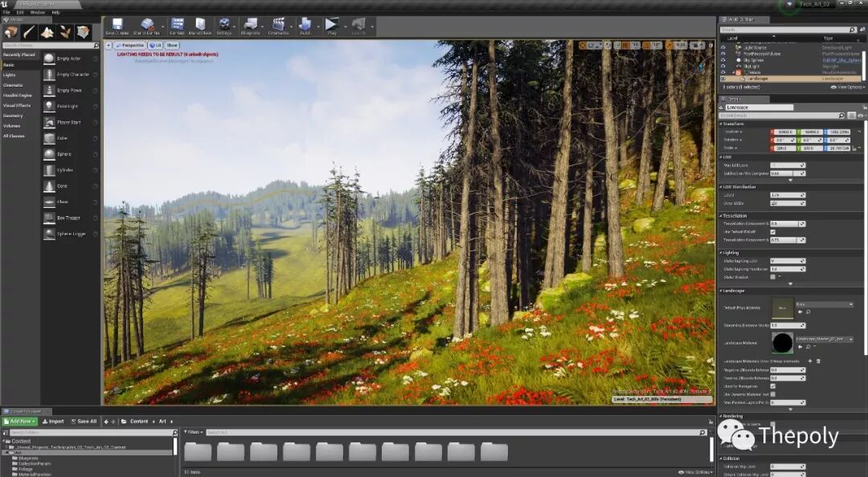Select the Box Trigger icon
The width and height of the screenshot is (868, 477).
[x=49, y=218]
